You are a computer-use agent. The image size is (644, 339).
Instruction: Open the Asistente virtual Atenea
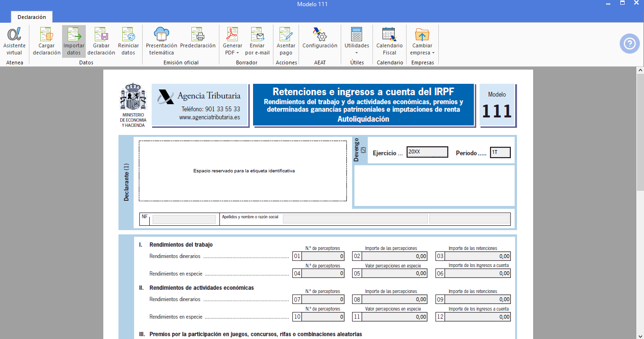tap(14, 41)
